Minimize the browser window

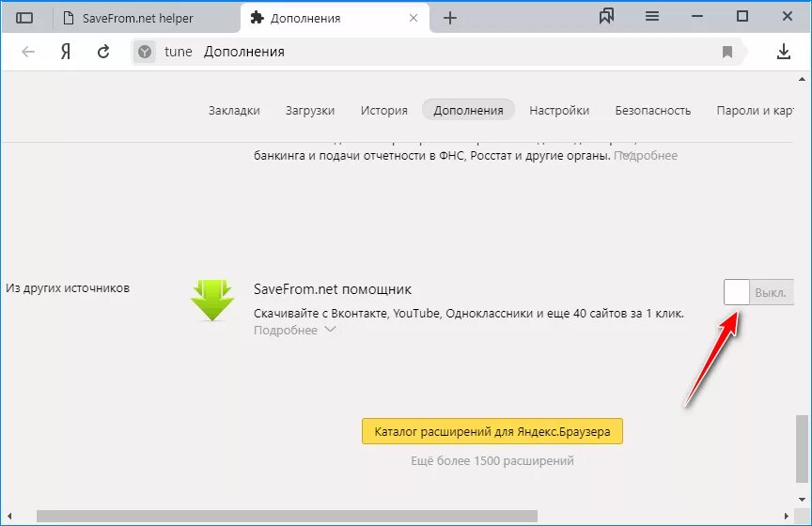point(697,17)
